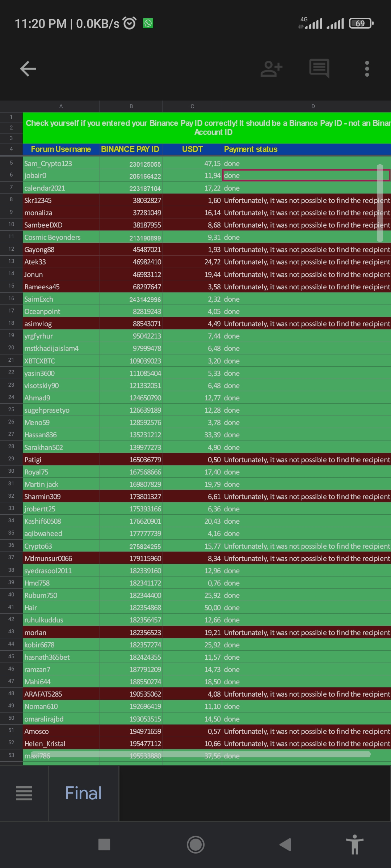Viewport: 391px width, 868px height.
Task: Select the jobair0 username cell
Action: point(61,176)
